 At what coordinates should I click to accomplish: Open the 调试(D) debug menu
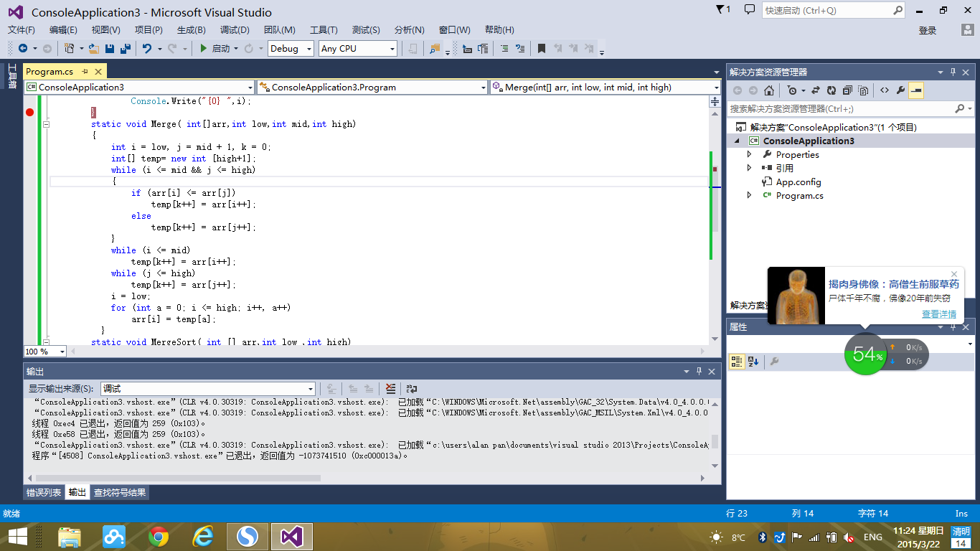(x=235, y=30)
